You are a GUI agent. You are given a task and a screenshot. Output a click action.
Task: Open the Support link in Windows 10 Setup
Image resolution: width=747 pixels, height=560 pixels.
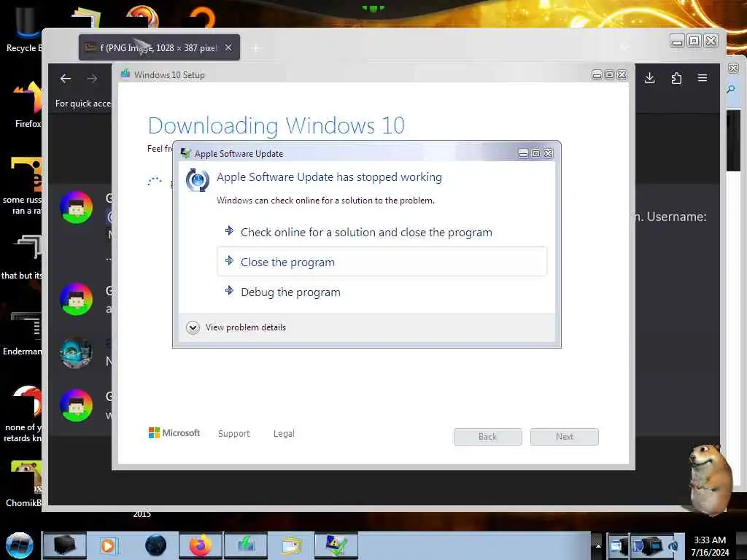click(x=234, y=433)
